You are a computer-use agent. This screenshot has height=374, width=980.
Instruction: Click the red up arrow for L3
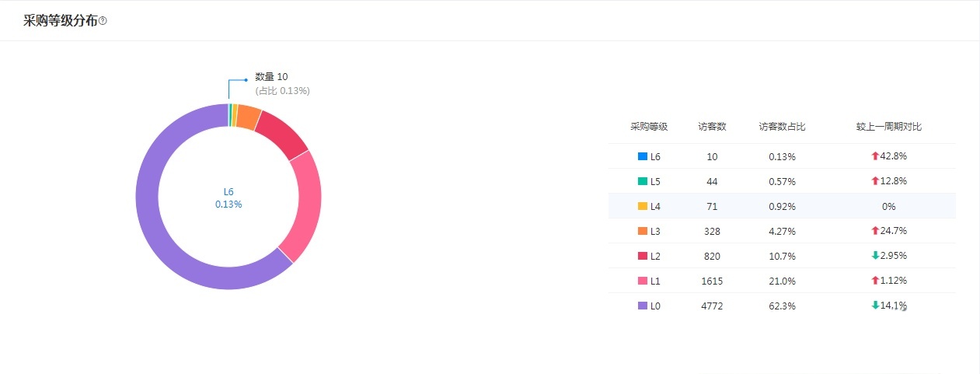(875, 231)
